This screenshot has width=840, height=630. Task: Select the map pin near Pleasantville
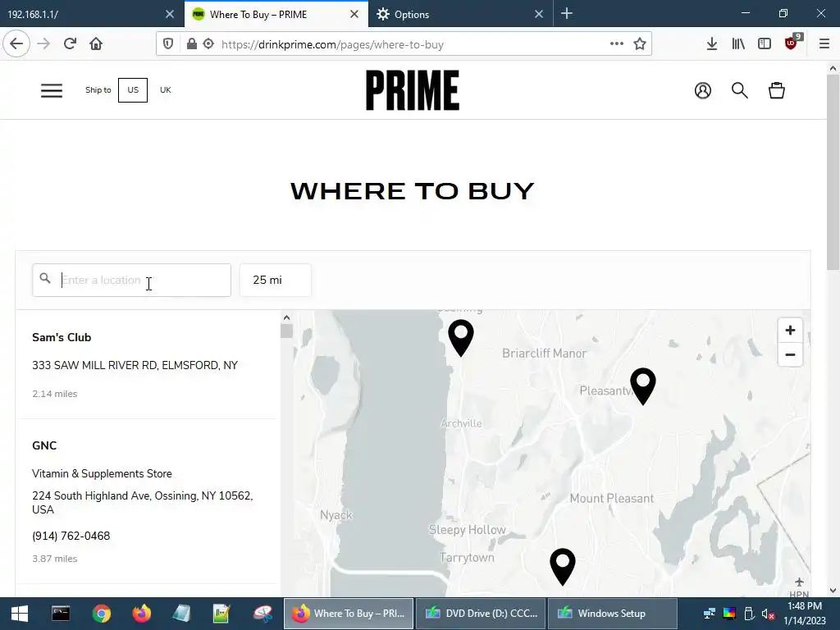pyautogui.click(x=643, y=386)
